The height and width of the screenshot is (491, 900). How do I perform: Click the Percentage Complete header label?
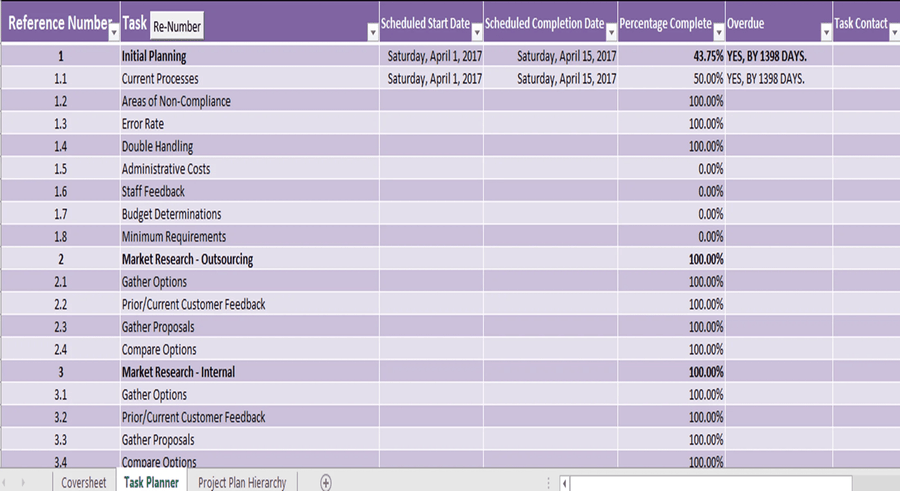(x=665, y=24)
